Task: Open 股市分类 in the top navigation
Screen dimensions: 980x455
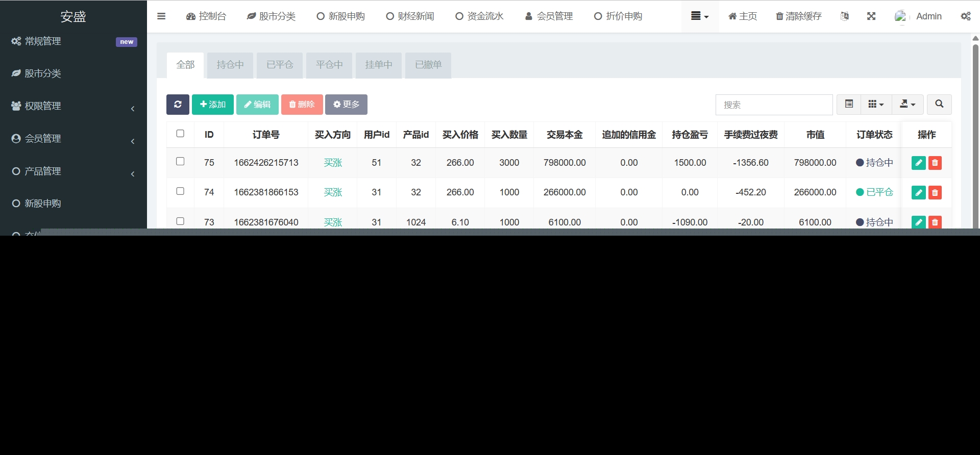Action: [271, 16]
